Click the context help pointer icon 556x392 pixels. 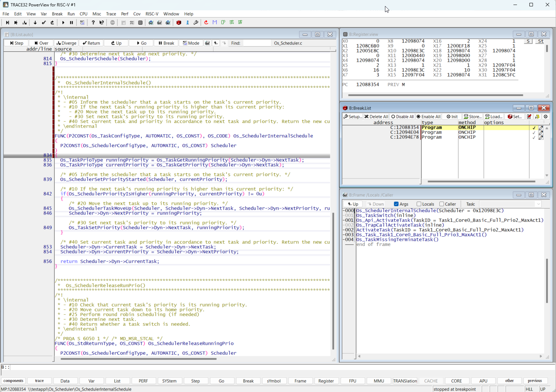[x=101, y=22]
